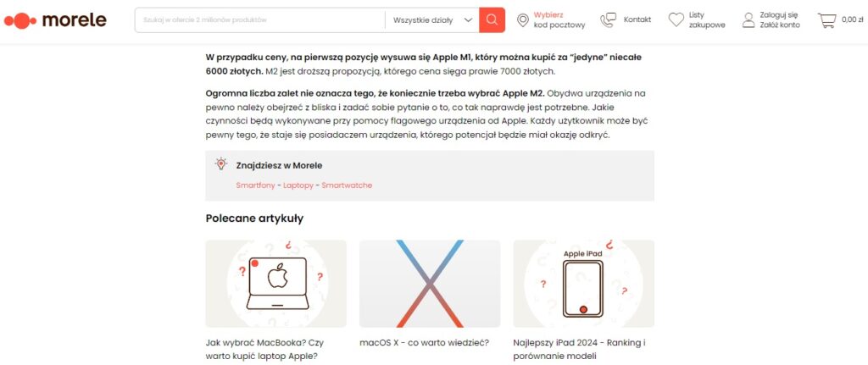Image resolution: width=868 pixels, height=365 pixels.
Task: Open the macOS X article thumbnail
Action: tap(430, 284)
